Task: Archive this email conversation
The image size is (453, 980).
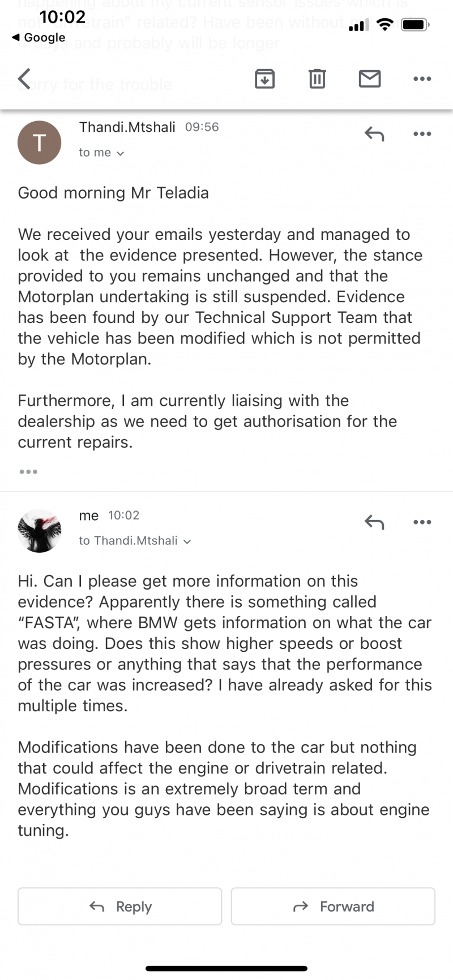Action: coord(265,79)
